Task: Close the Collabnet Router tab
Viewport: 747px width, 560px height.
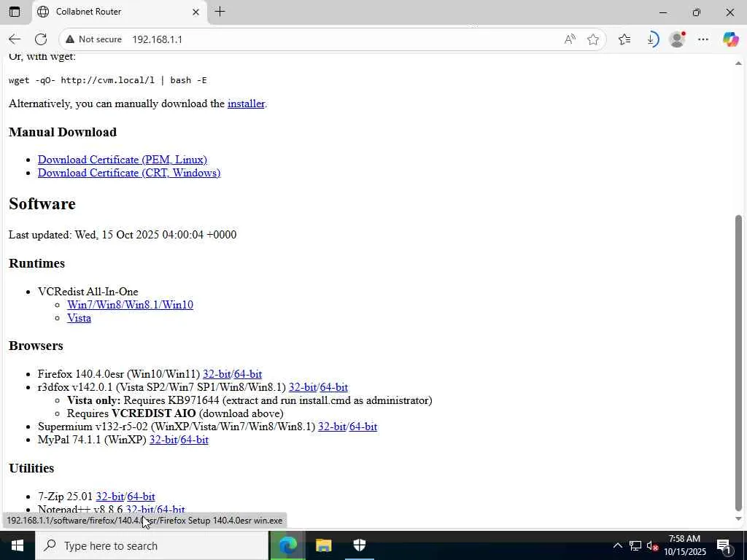Action: pos(196,12)
